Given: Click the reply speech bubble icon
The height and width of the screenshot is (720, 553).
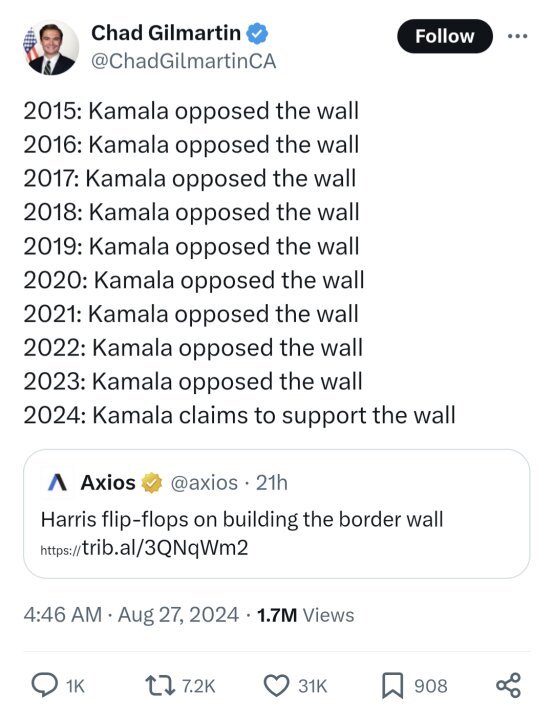Looking at the screenshot, I should [45, 686].
